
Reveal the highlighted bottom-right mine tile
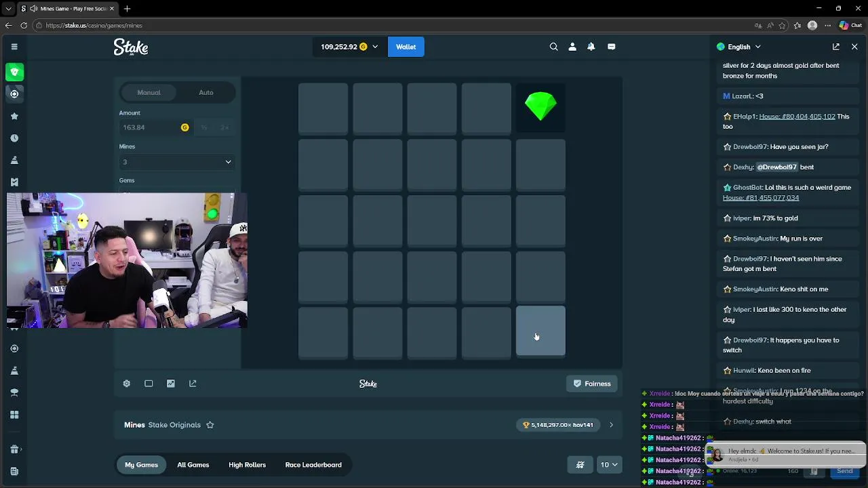click(x=540, y=331)
